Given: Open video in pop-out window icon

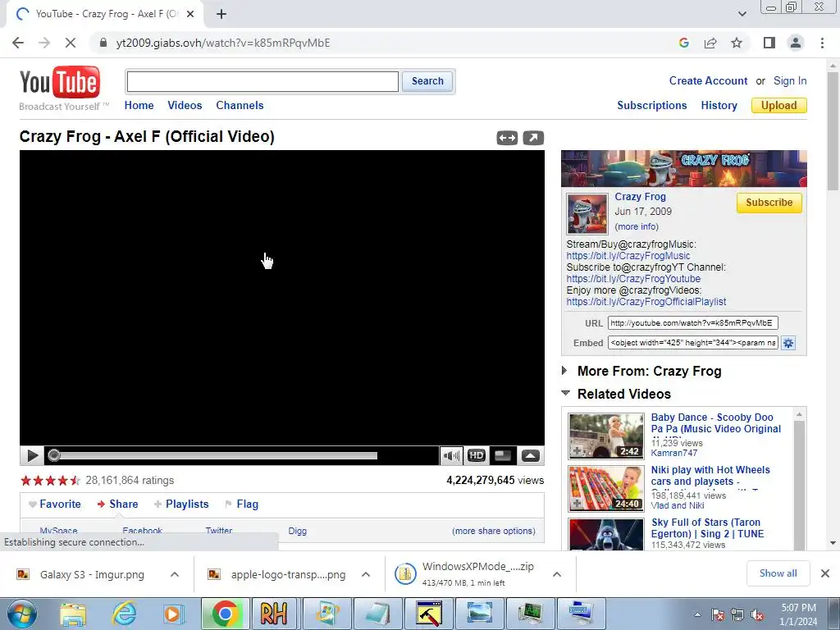Looking at the screenshot, I should [x=533, y=138].
